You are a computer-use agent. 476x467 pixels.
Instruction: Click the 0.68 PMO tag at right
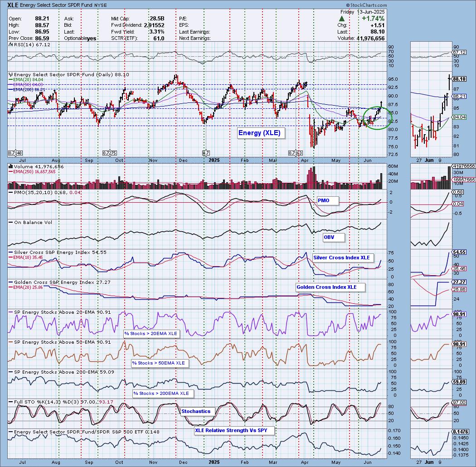click(458, 192)
